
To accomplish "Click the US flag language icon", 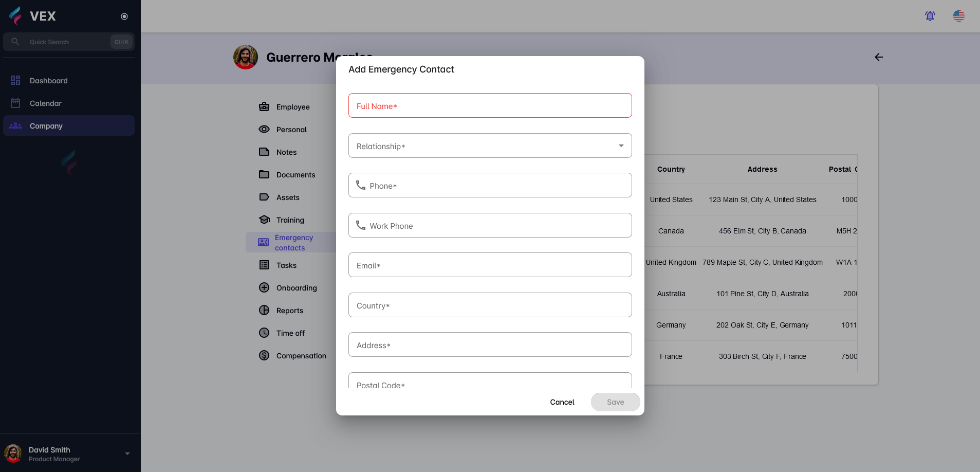I will click(959, 16).
